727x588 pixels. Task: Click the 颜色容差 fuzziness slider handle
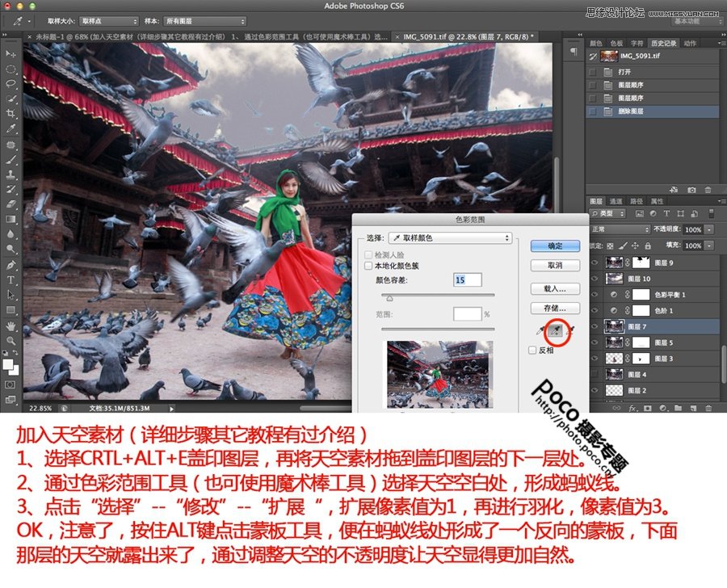click(x=389, y=298)
